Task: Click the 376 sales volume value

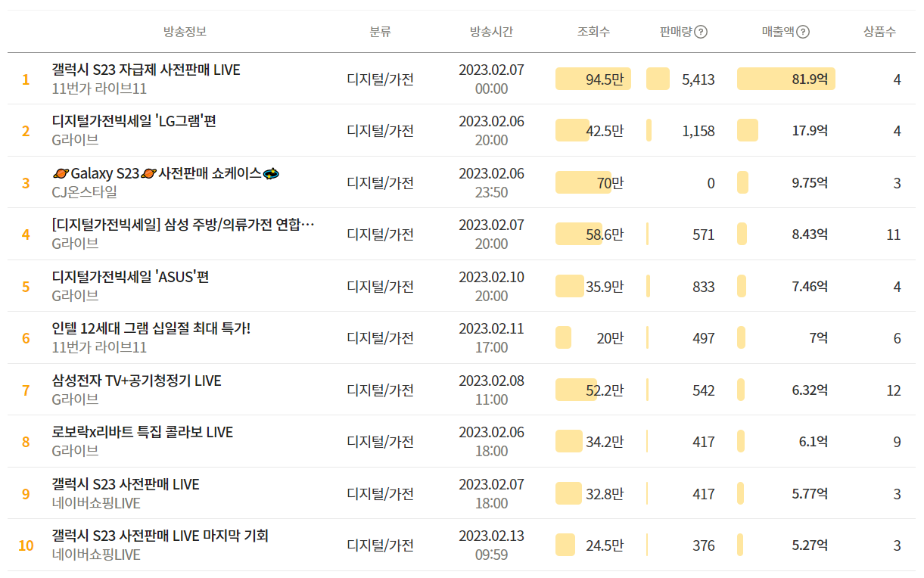Action: point(704,545)
